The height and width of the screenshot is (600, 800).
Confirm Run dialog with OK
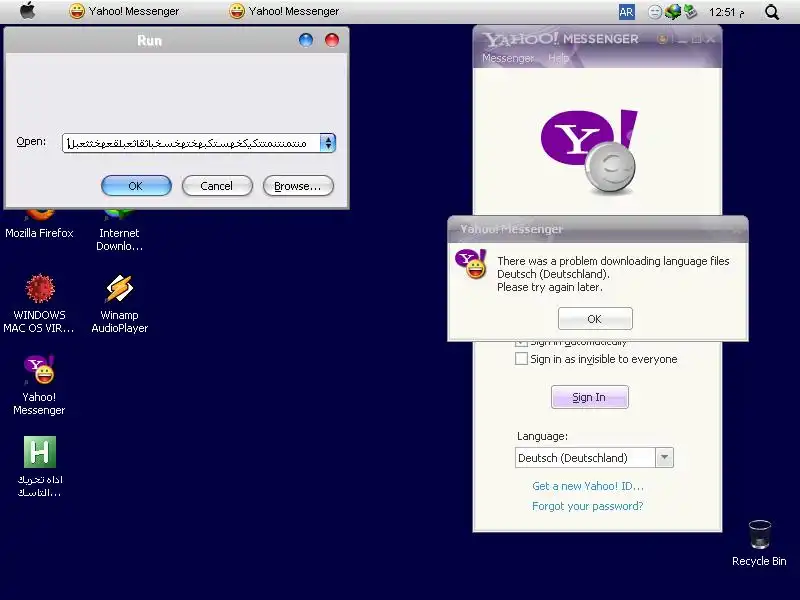pyautogui.click(x=136, y=186)
